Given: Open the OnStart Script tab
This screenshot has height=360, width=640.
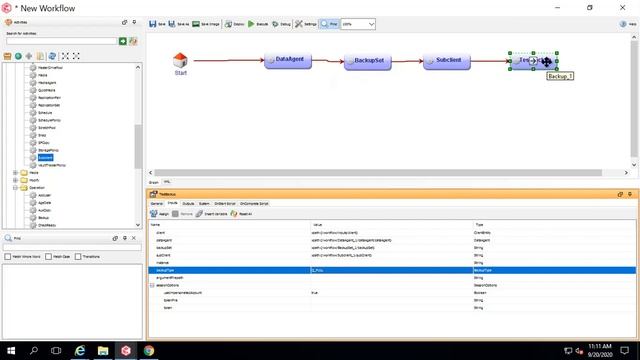Looking at the screenshot, I should click(225, 203).
